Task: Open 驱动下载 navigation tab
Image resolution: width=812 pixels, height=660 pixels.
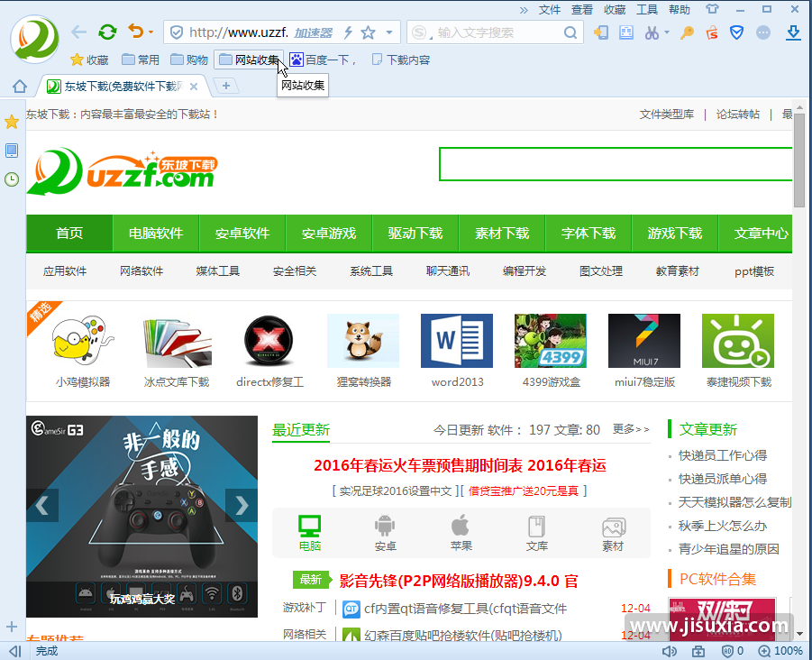Action: coord(415,234)
